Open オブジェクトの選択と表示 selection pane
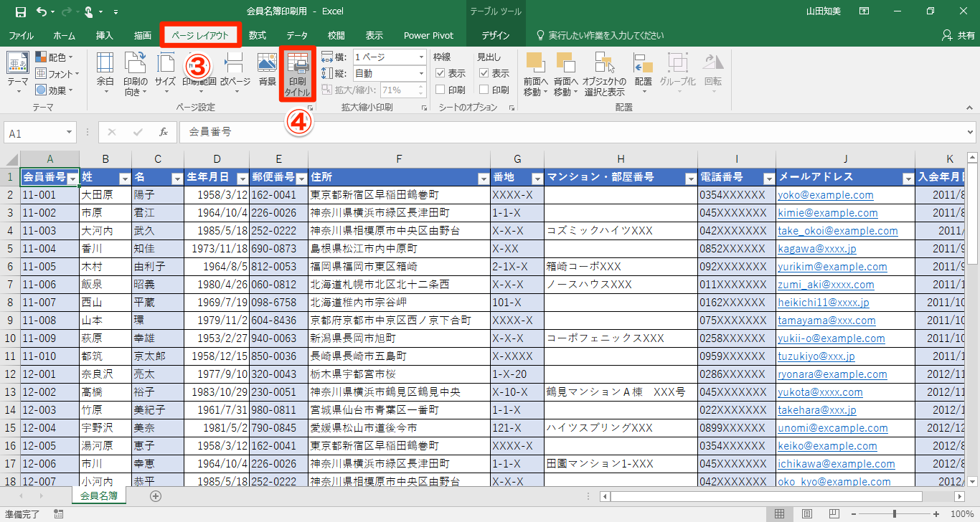980x522 pixels. pyautogui.click(x=604, y=74)
